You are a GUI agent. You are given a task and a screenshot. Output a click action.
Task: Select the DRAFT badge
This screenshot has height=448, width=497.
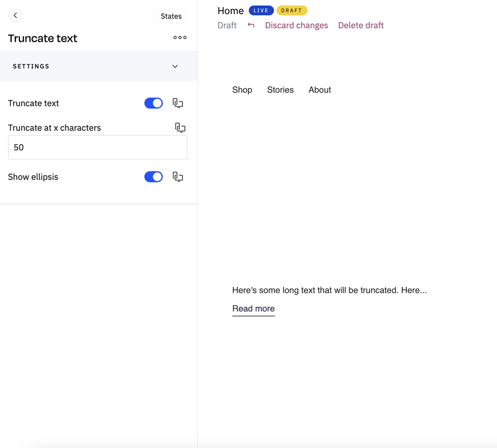291,10
